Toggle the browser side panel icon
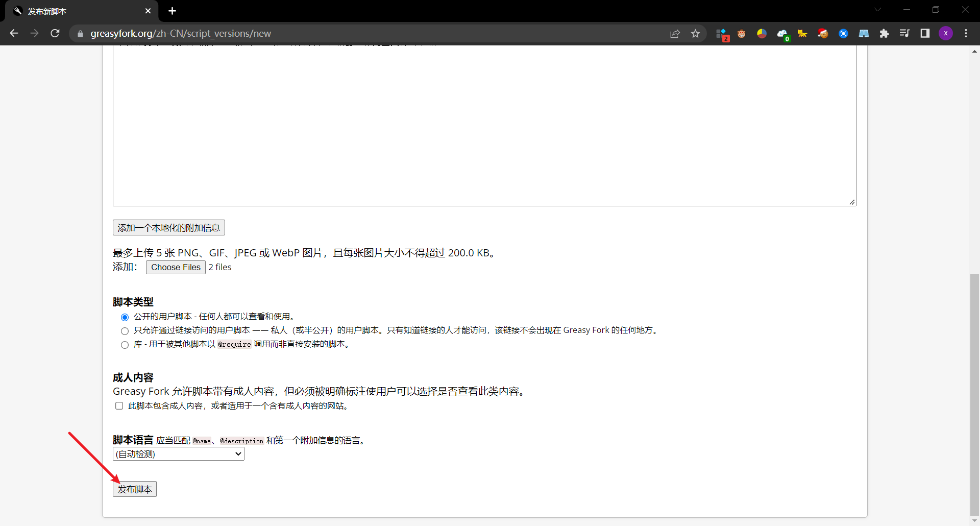This screenshot has height=526, width=980. 925,33
